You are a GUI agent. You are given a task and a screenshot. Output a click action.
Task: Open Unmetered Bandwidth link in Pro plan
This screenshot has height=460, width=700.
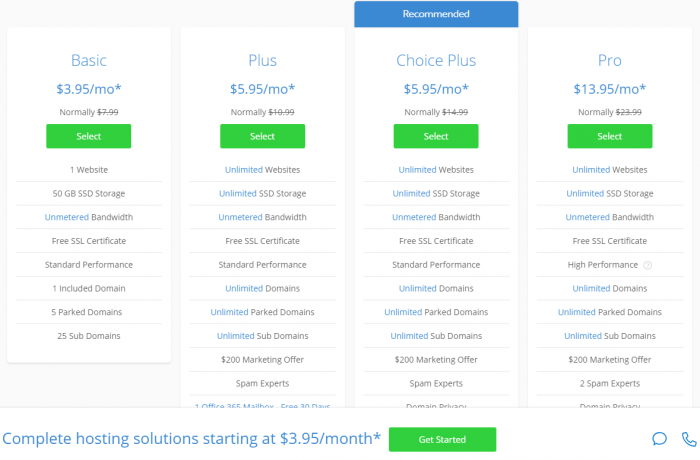click(x=587, y=217)
